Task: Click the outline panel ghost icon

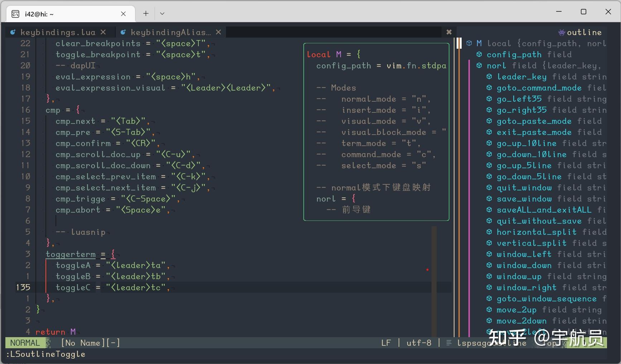Action: point(561,33)
